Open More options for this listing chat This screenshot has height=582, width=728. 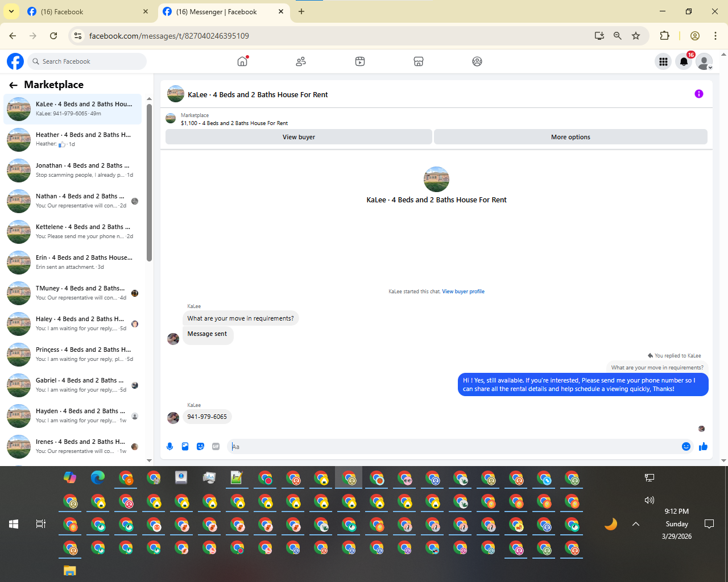coord(570,137)
